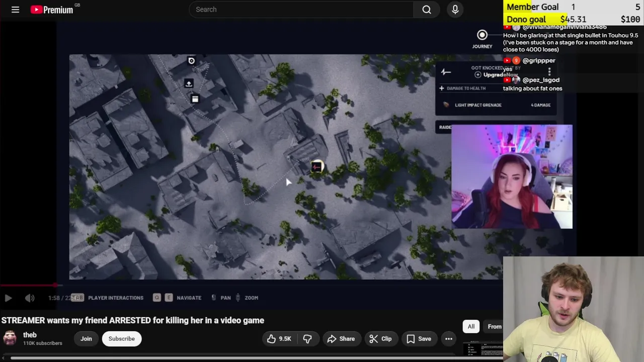The image size is (644, 362).
Task: Click the female streamer webcam overlay
Action: tap(512, 176)
